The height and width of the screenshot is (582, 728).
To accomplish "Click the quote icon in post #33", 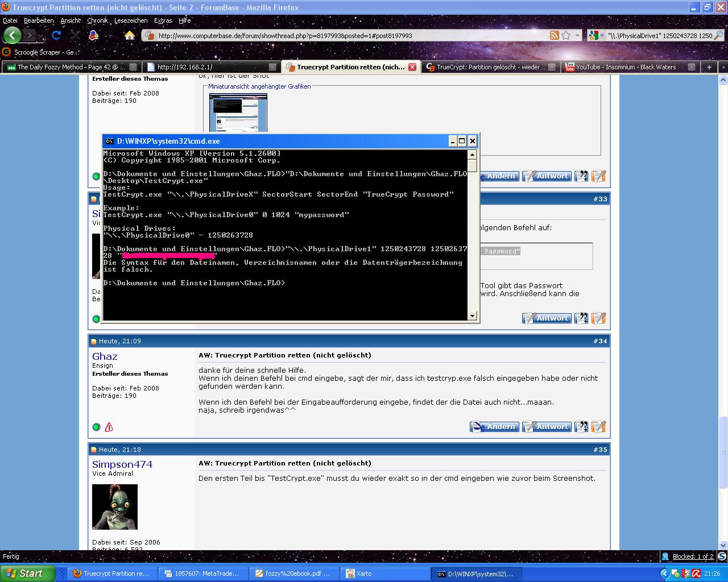I will point(581,318).
